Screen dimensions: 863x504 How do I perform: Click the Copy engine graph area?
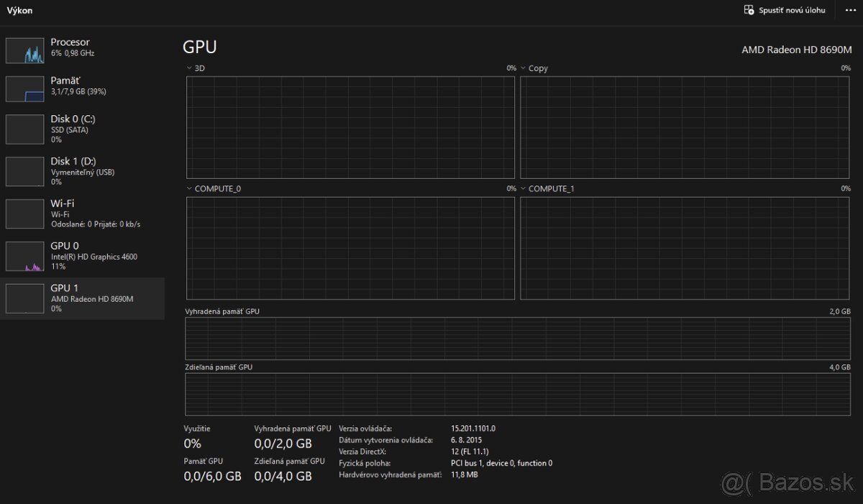click(685, 127)
